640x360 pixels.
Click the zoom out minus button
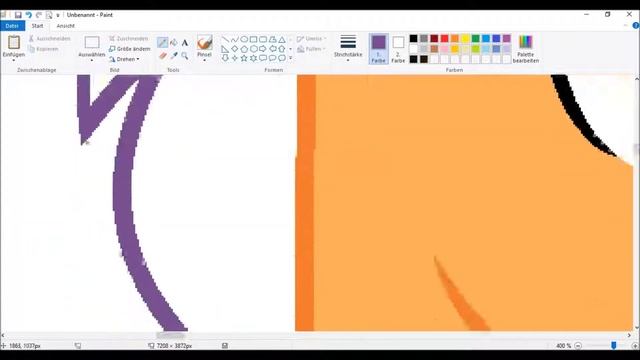click(x=578, y=346)
